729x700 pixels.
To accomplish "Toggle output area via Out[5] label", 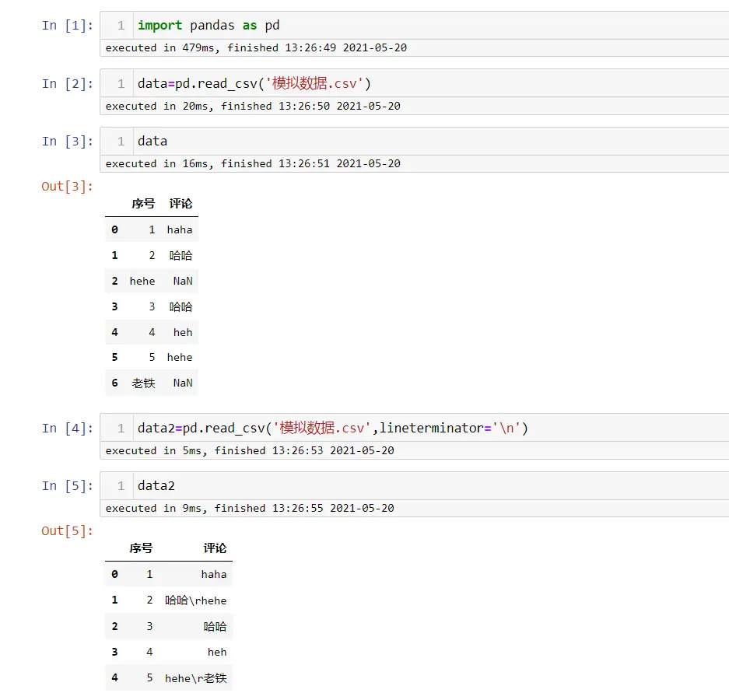I will pos(67,531).
